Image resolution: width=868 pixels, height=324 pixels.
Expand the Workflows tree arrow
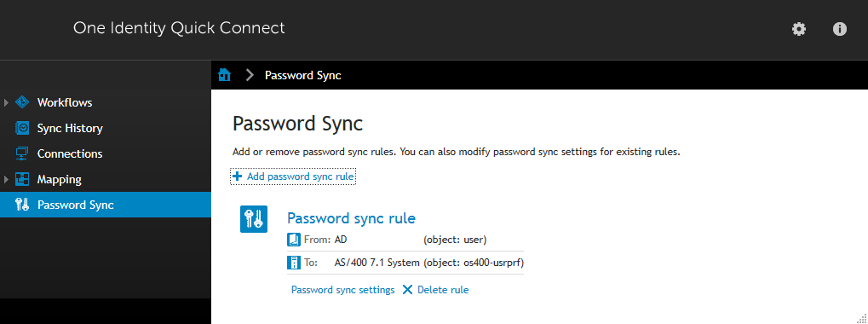point(6,102)
